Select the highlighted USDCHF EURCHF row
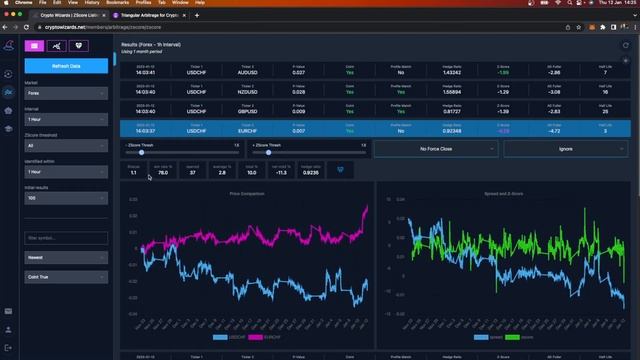Screen dimensions: 640x360 (x=375, y=129)
